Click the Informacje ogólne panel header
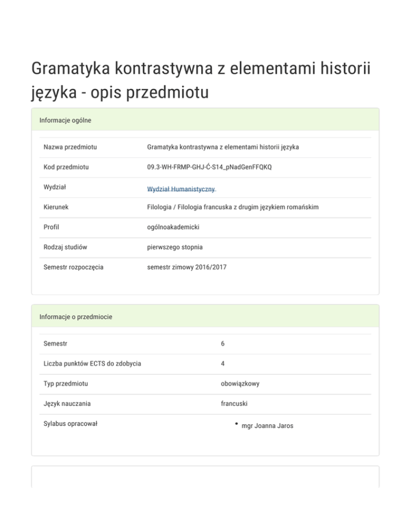Image resolution: width=411 pixels, height=532 pixels. (65, 120)
